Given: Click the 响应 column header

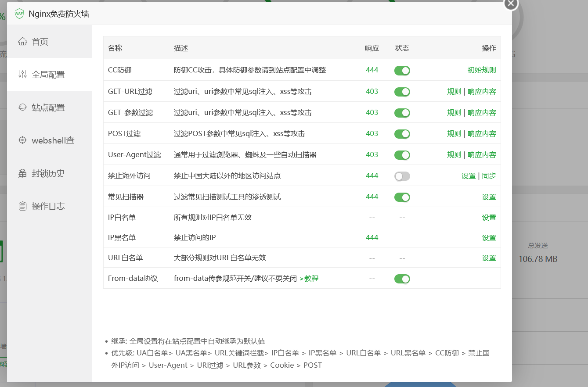Looking at the screenshot, I should 372,48.
